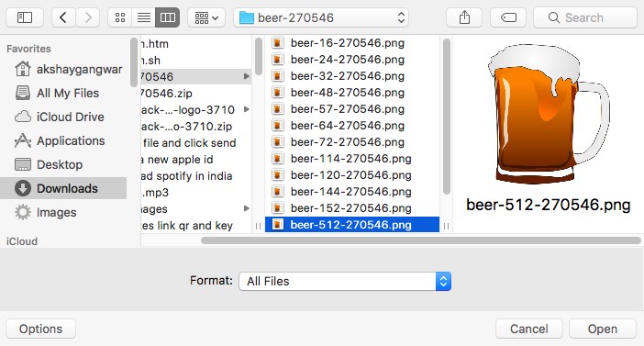Select beer-16-270546.png file

click(x=352, y=43)
